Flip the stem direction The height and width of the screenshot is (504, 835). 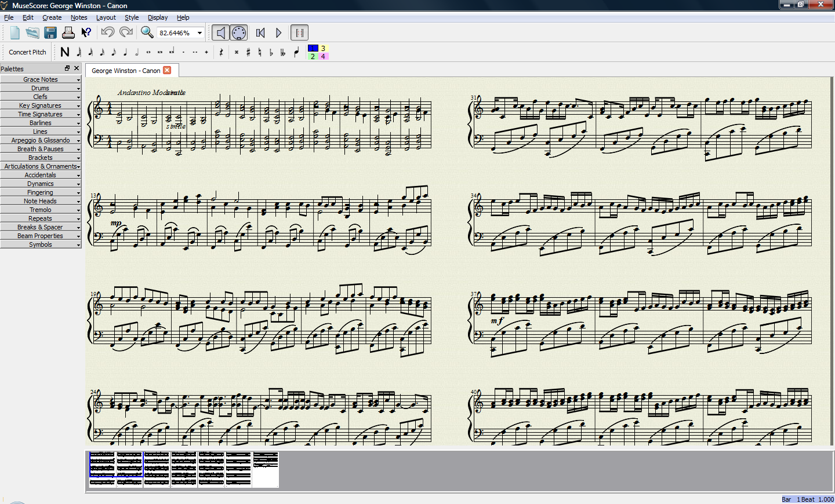[297, 52]
